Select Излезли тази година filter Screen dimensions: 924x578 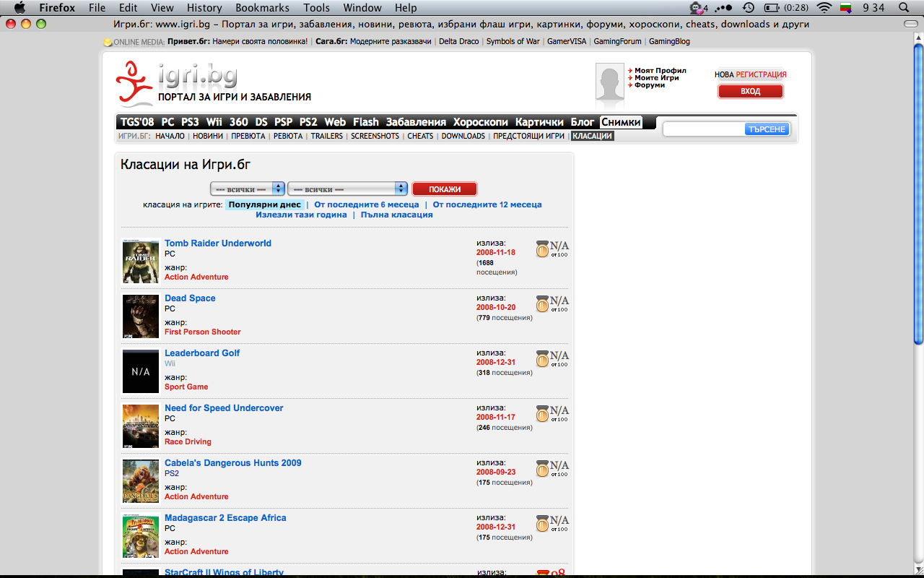[301, 215]
